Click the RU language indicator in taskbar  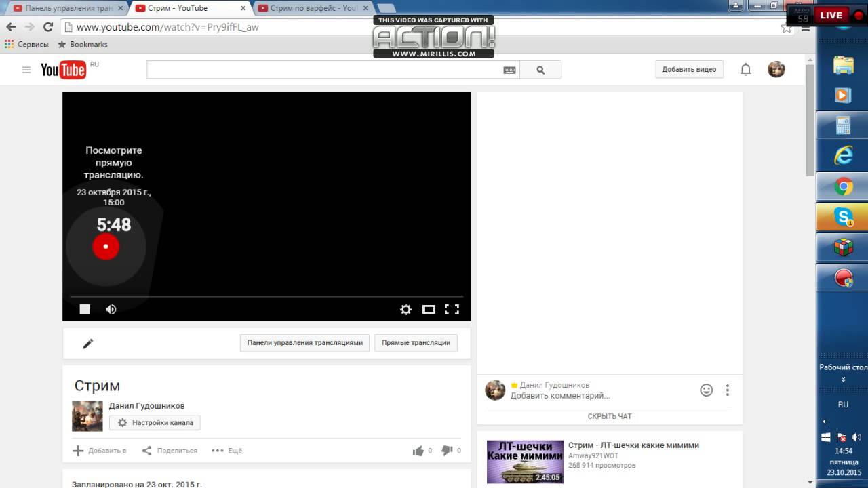pos(843,405)
